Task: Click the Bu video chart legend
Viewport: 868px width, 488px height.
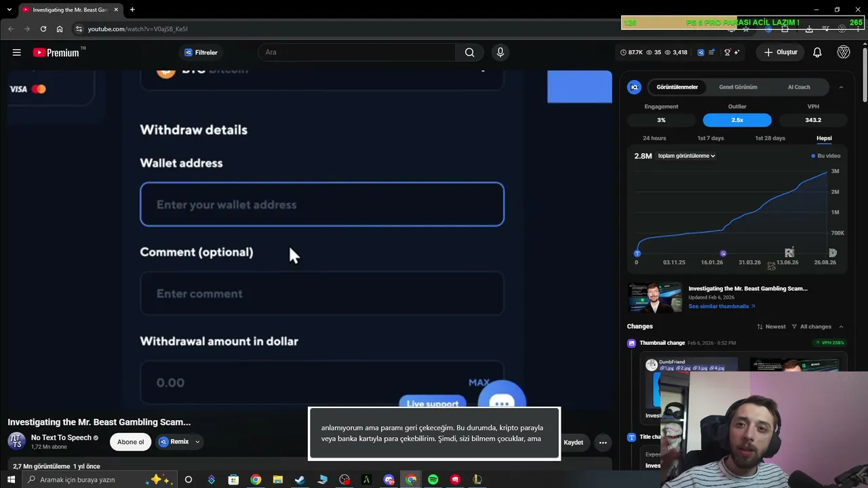Action: 826,156
